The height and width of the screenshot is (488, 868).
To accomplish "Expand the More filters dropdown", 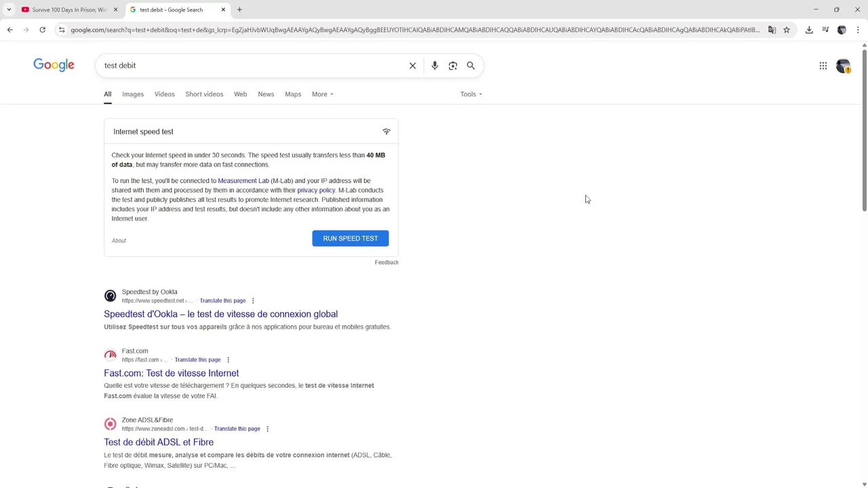I will click(x=322, y=94).
